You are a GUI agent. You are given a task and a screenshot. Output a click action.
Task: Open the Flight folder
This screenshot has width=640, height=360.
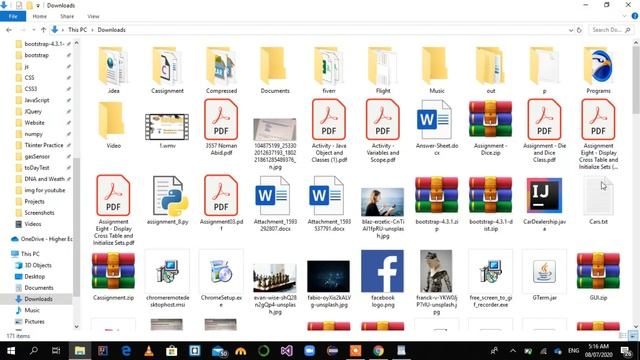pos(383,70)
